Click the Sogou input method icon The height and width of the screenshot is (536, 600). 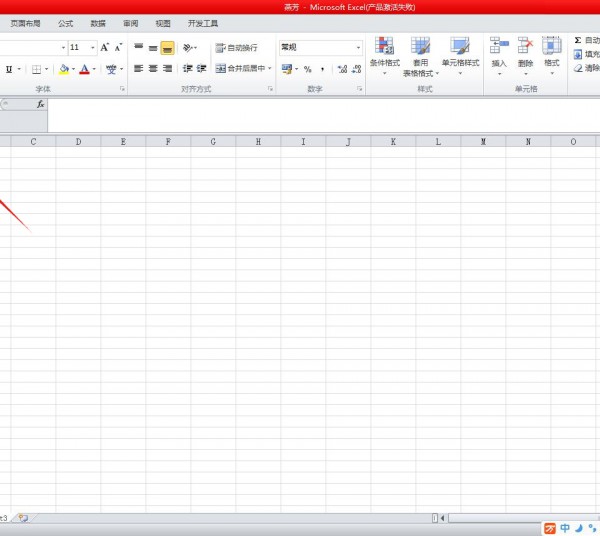(x=550, y=528)
